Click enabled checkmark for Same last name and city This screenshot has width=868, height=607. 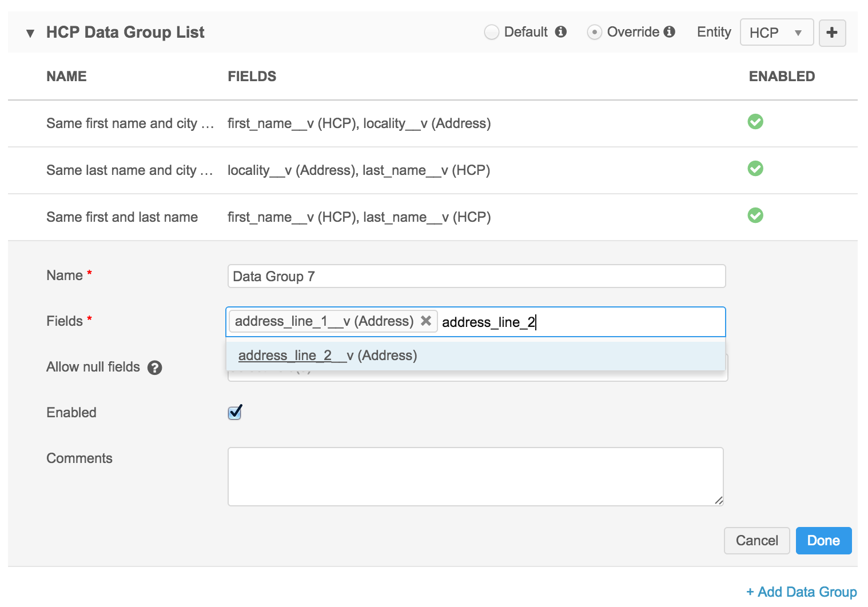755,169
